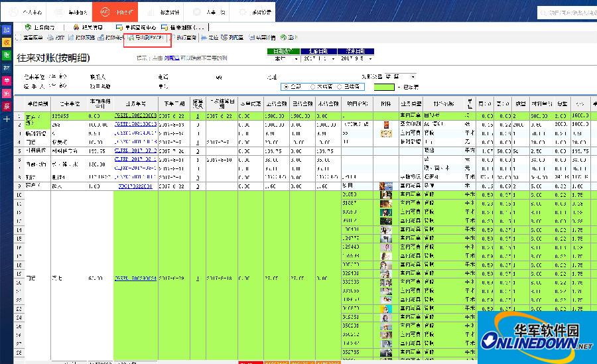Select the 全部 (all) radio button
The height and width of the screenshot is (364, 597).
[x=287, y=86]
